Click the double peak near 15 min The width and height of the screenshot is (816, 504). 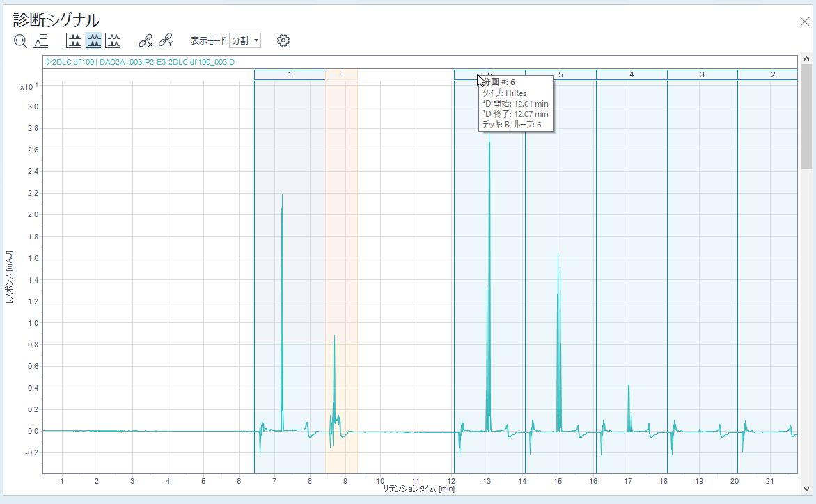pos(558,343)
